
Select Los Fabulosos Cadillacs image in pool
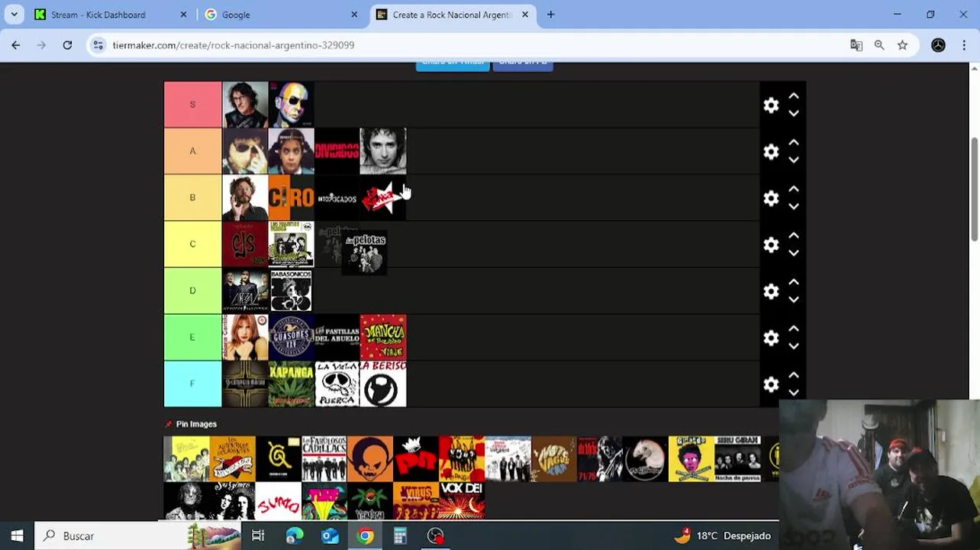pos(324,459)
